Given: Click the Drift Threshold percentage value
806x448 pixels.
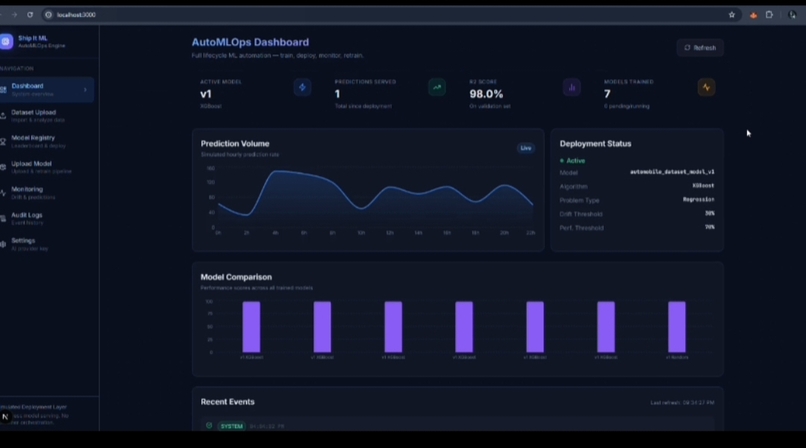Looking at the screenshot, I should click(710, 213).
